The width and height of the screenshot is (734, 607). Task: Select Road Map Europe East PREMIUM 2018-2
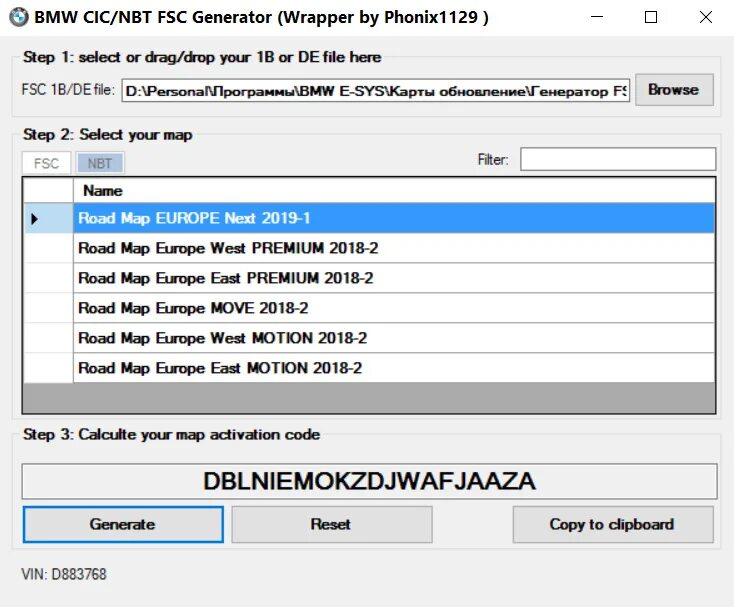tap(394, 278)
